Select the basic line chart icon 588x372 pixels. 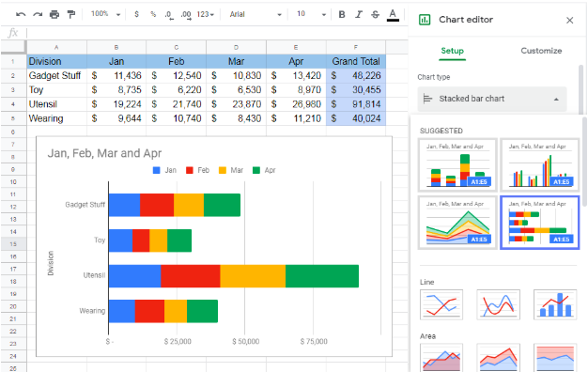tap(441, 304)
